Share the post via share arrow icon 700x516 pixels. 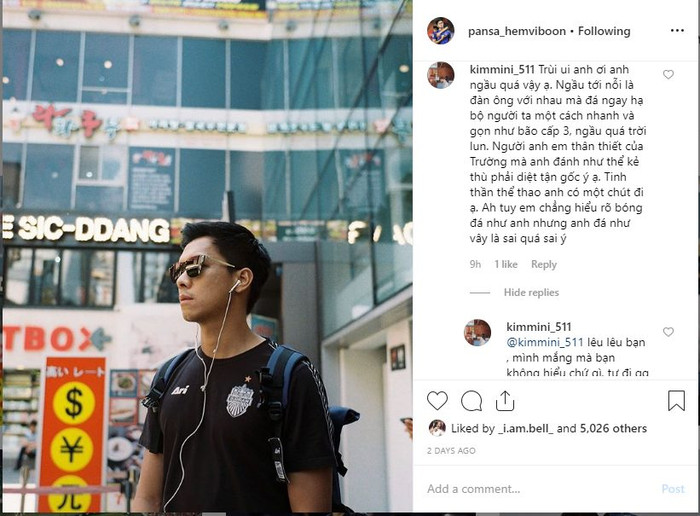(x=505, y=400)
